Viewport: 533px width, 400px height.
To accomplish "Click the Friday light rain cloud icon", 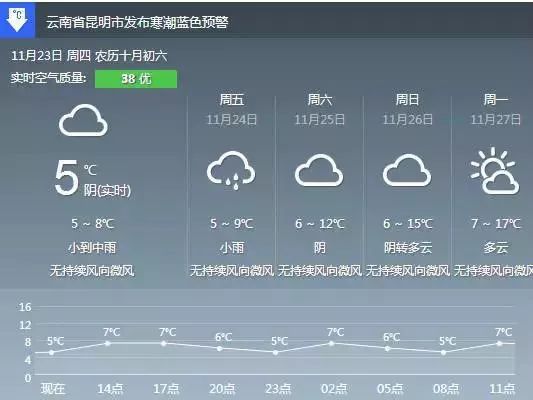I will pos(231,171).
